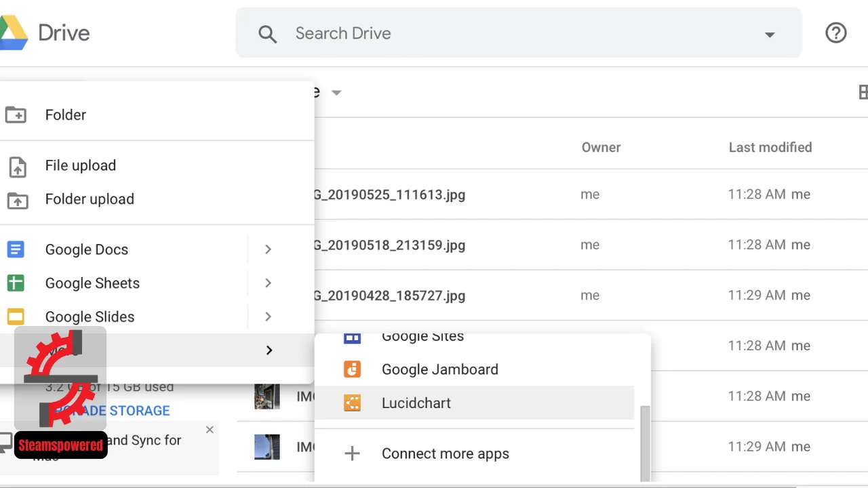Click the Google Drive logo

[14, 33]
